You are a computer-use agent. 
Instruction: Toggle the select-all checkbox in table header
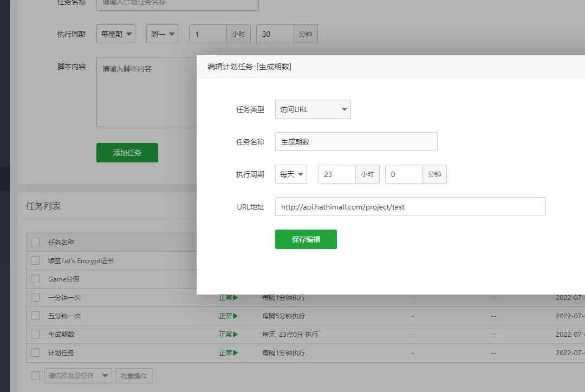click(x=35, y=242)
